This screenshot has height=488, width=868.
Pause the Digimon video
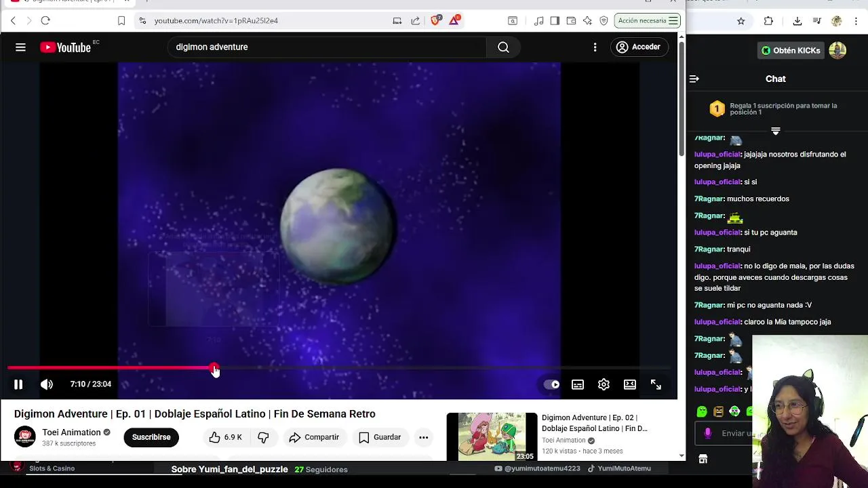pos(18,384)
